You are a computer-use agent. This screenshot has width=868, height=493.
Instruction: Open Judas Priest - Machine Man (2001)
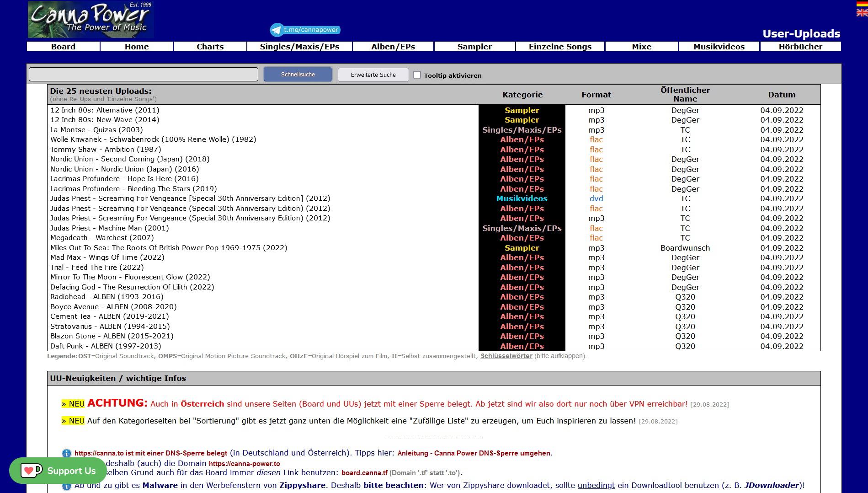(110, 228)
